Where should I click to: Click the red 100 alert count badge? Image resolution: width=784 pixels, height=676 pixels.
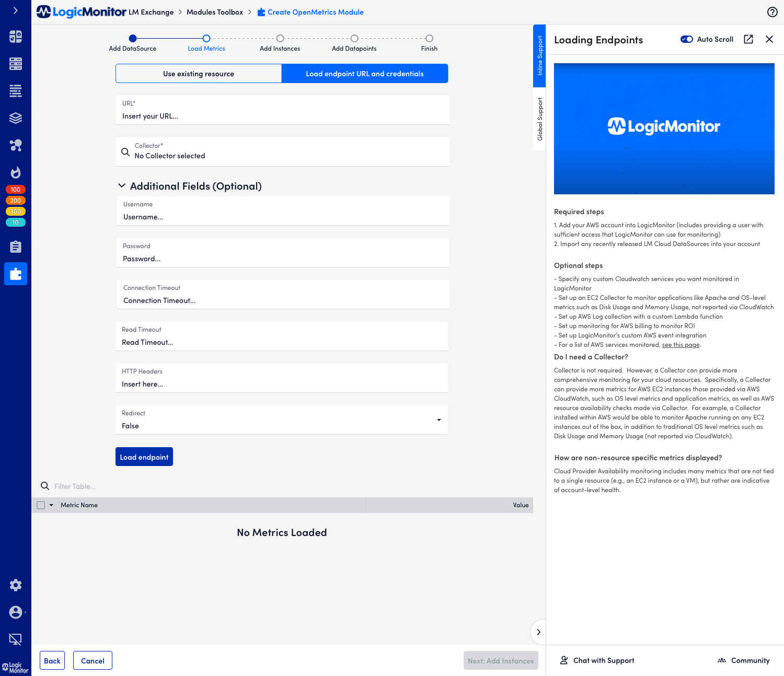coord(16,190)
